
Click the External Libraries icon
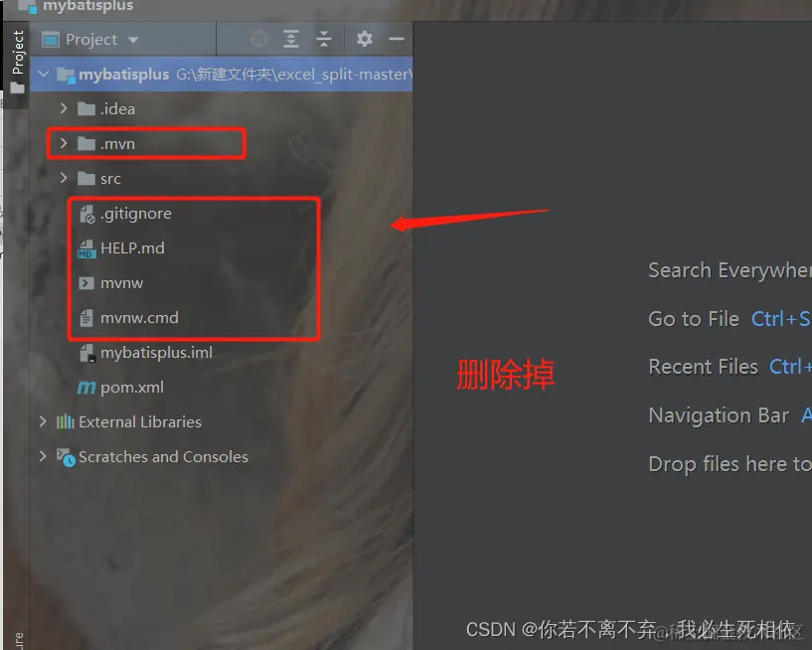click(66, 421)
